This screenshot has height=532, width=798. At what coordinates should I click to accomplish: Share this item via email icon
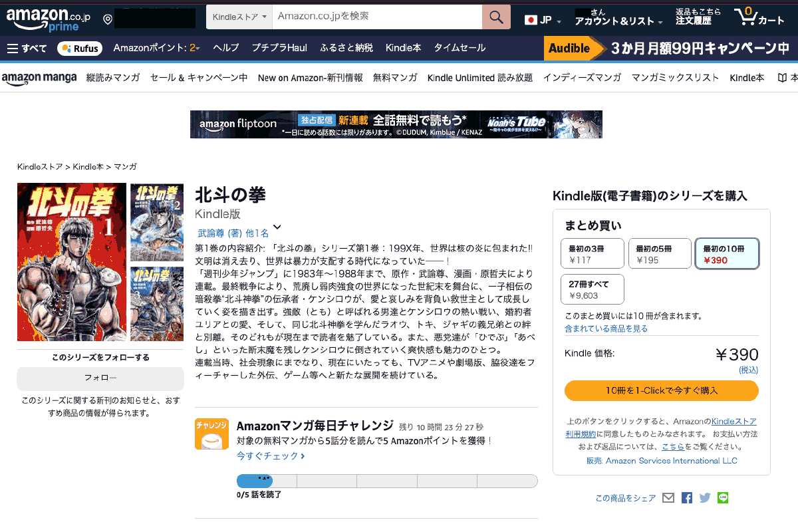coord(668,497)
